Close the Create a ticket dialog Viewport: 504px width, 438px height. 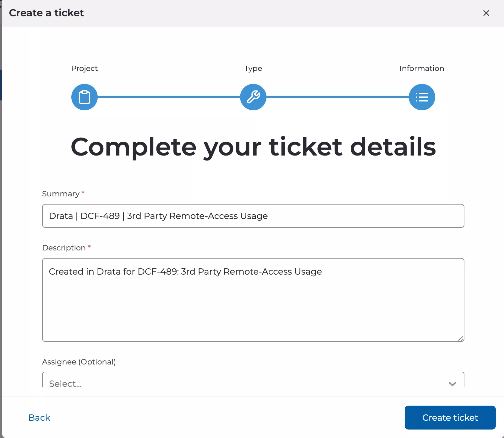pos(486,13)
